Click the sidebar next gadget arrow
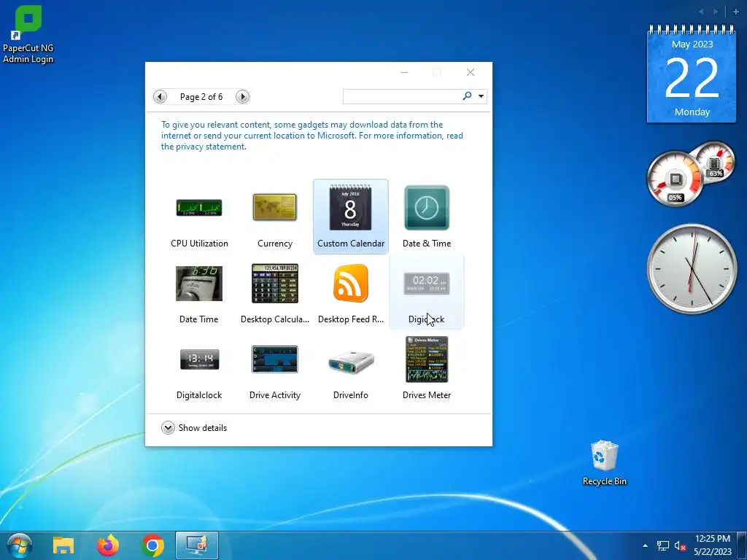747x560 pixels. click(716, 12)
